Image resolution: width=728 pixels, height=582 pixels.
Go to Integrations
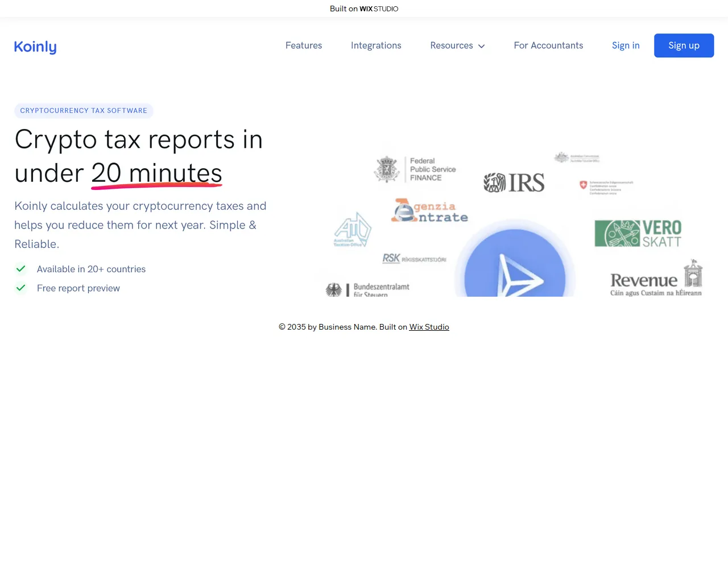pyautogui.click(x=376, y=45)
